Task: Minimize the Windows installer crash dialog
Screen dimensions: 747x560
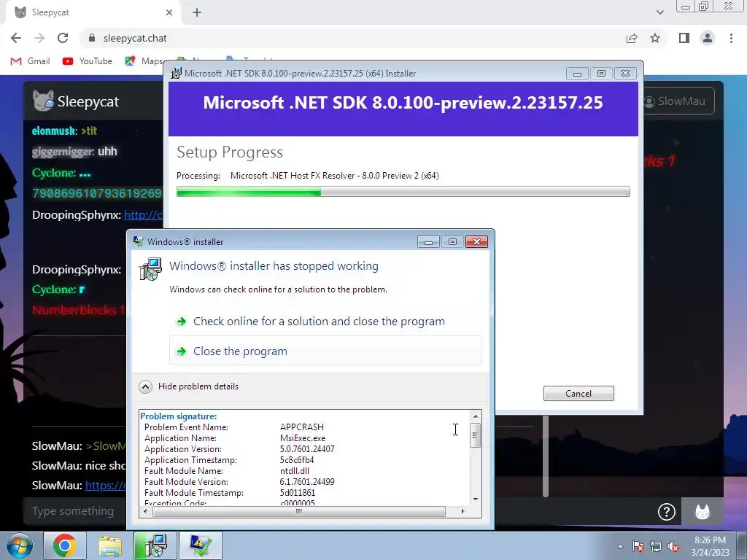Action: click(x=428, y=242)
